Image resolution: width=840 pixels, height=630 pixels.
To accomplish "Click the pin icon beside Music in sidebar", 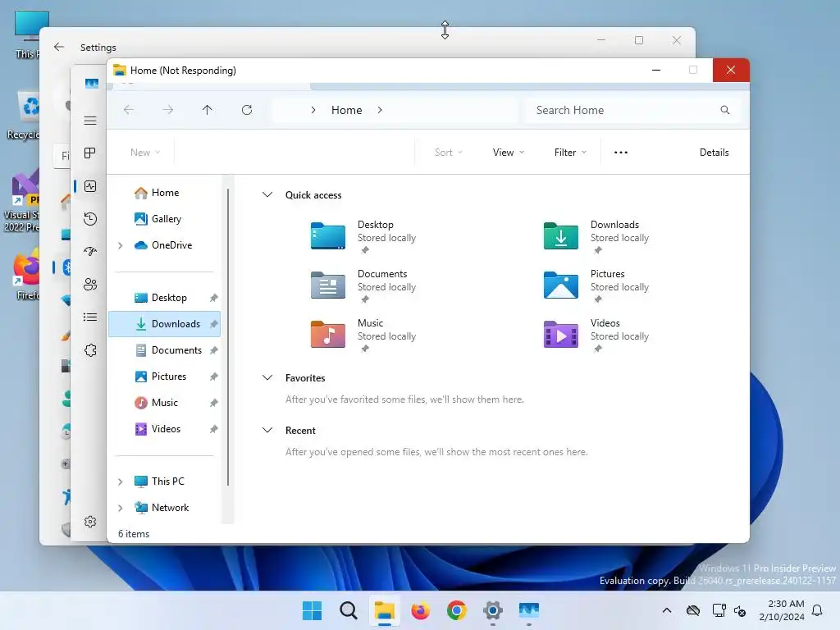I will [x=214, y=402].
